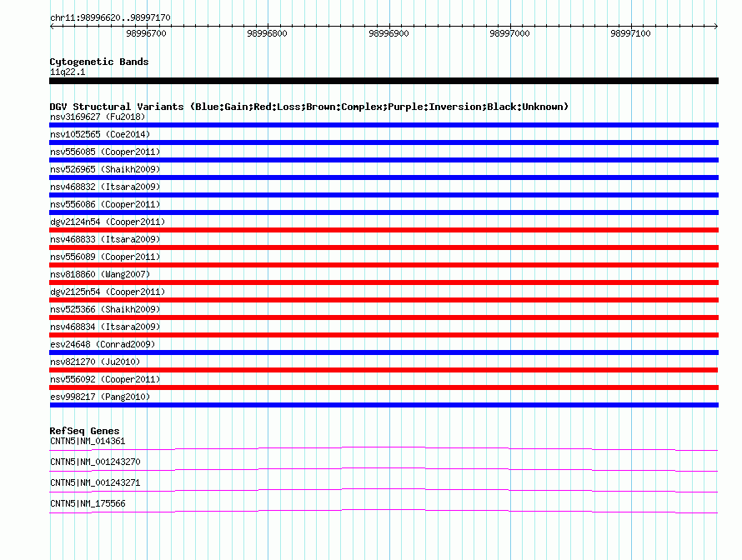Image resolution: width=742 pixels, height=560 pixels.
Task: Click the blue bar under esv998217
Action: (384, 405)
